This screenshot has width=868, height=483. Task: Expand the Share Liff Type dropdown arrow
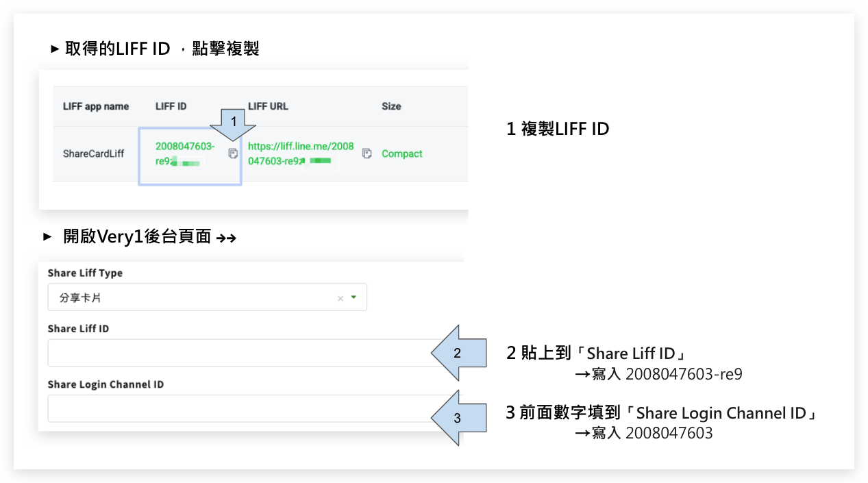354,298
